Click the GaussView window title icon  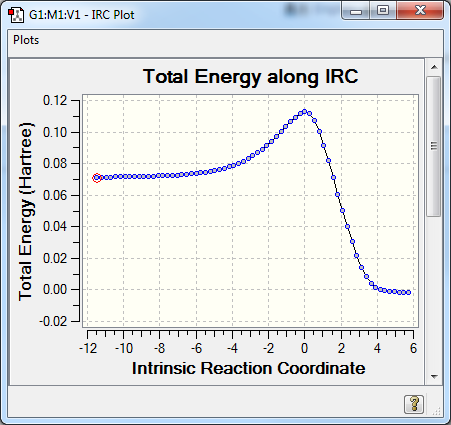click(x=16, y=15)
